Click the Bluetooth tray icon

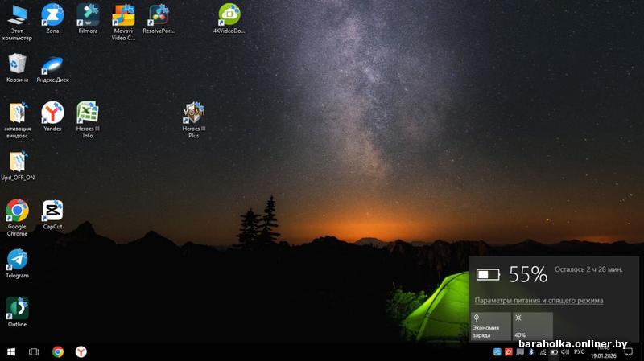coord(531,351)
